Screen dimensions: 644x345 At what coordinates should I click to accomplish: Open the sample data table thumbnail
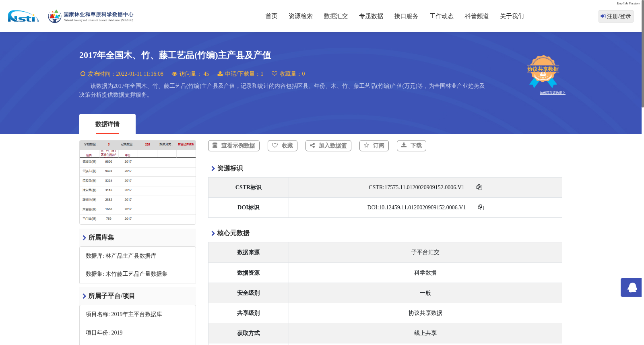pyautogui.click(x=138, y=182)
